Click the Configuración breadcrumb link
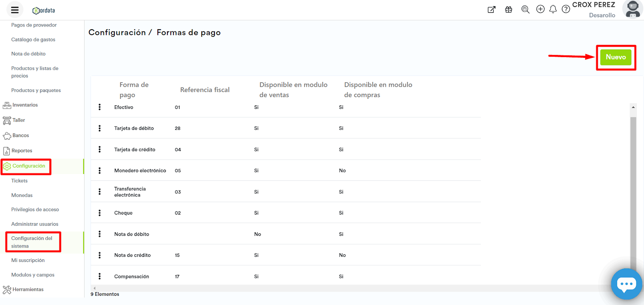 click(x=117, y=33)
